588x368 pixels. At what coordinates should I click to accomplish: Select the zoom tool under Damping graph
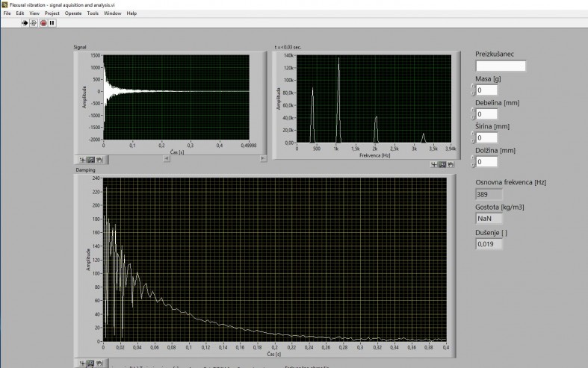[x=90, y=363]
